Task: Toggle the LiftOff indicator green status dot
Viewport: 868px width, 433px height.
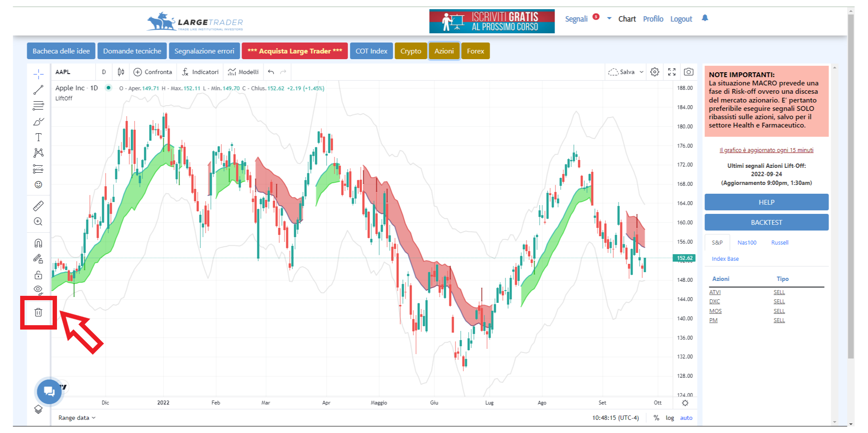Action: point(108,88)
